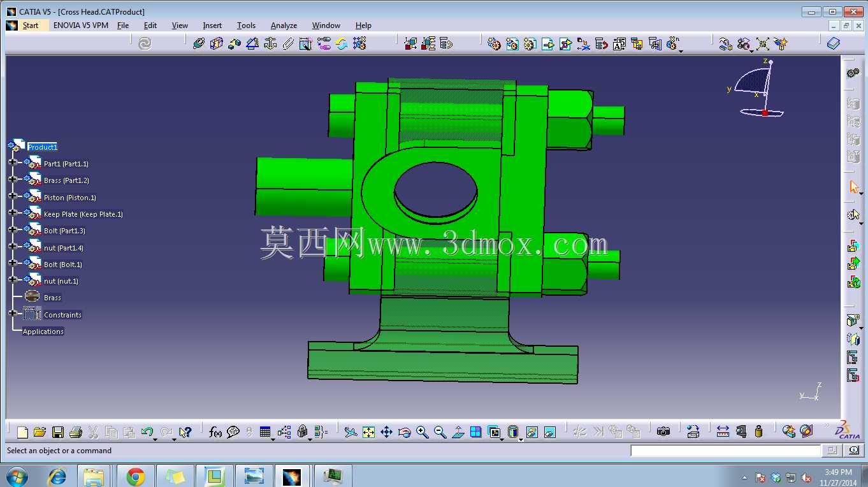Viewport: 868px width, 487px height.
Task: Expand the Keep Plate (Keep Plate.1) node
Action: coord(12,213)
